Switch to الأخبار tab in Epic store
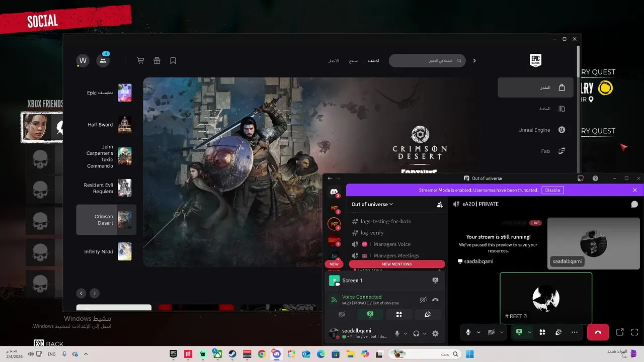The image size is (644, 362). click(x=334, y=61)
